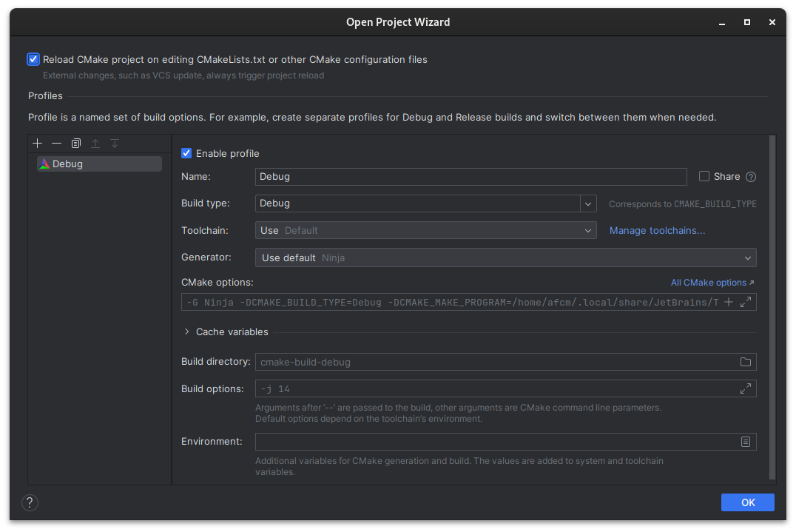The image size is (796, 532).
Task: Move the profile down using the down-arrow icon
Action: pos(114,143)
